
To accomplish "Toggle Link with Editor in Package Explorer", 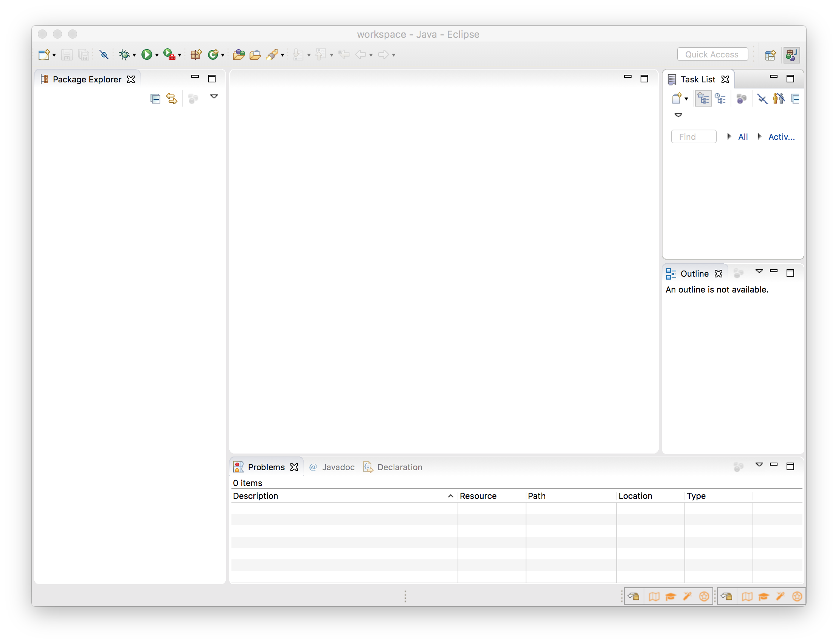I will point(171,99).
